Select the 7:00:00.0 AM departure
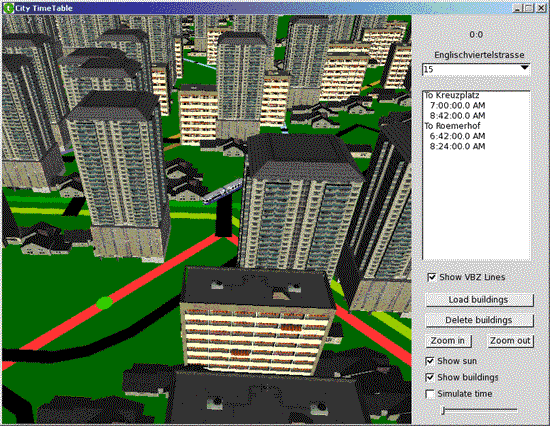 click(457, 105)
